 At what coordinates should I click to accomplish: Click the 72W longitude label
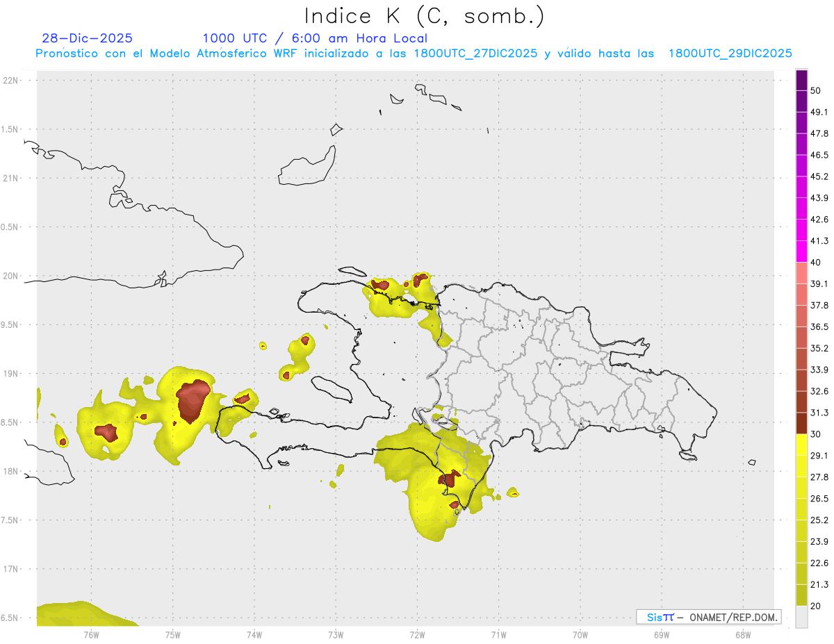(417, 634)
